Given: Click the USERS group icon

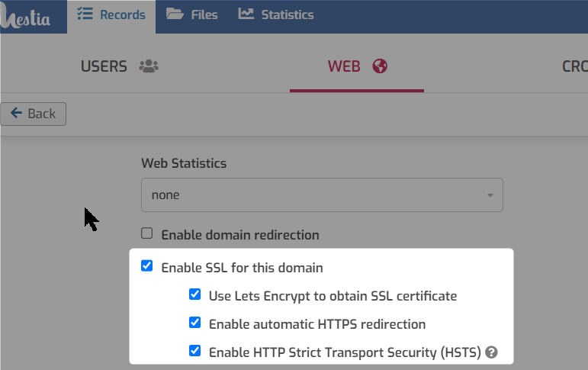Looking at the screenshot, I should pos(149,66).
